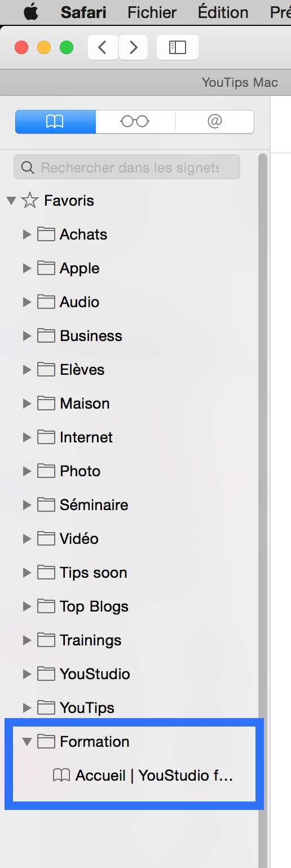Screen dimensions: 291x868
Task: Open the Safari application menu
Action: [x=83, y=12]
